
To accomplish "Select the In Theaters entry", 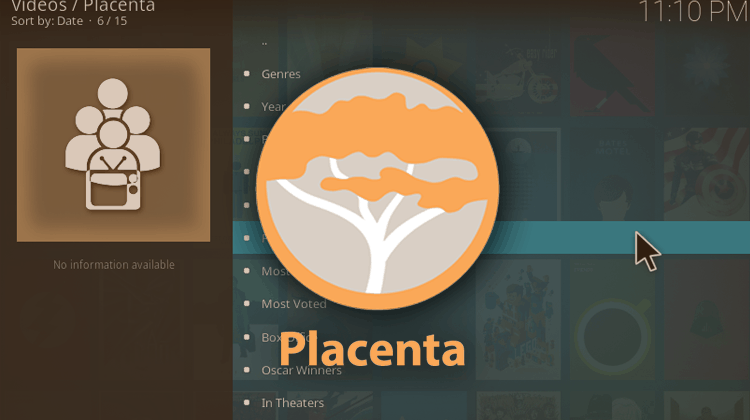I will coord(292,403).
